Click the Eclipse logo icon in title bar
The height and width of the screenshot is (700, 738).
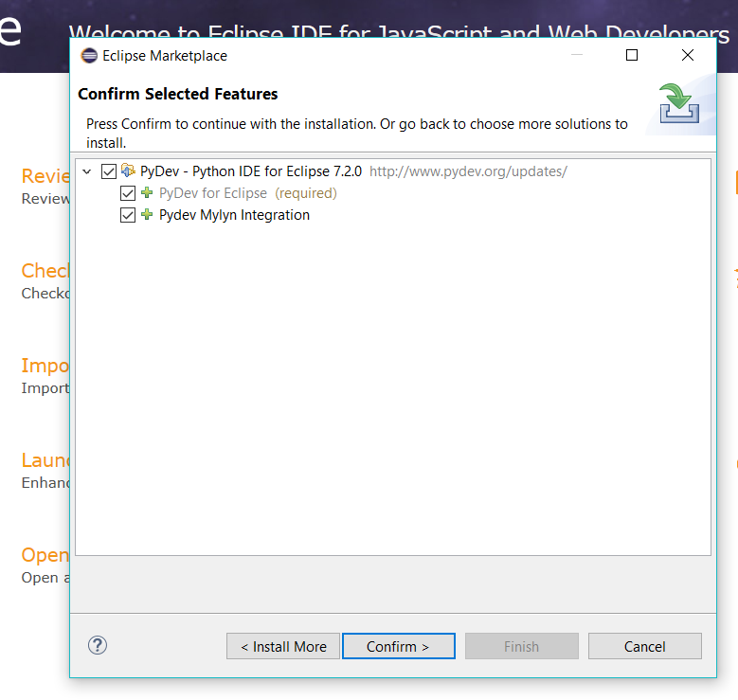click(x=89, y=56)
